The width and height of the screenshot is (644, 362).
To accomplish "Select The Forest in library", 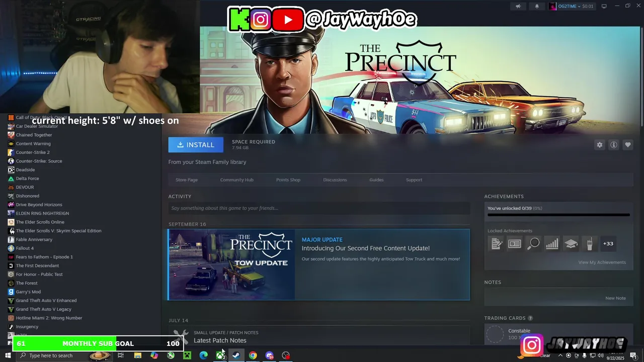I will point(27,283).
